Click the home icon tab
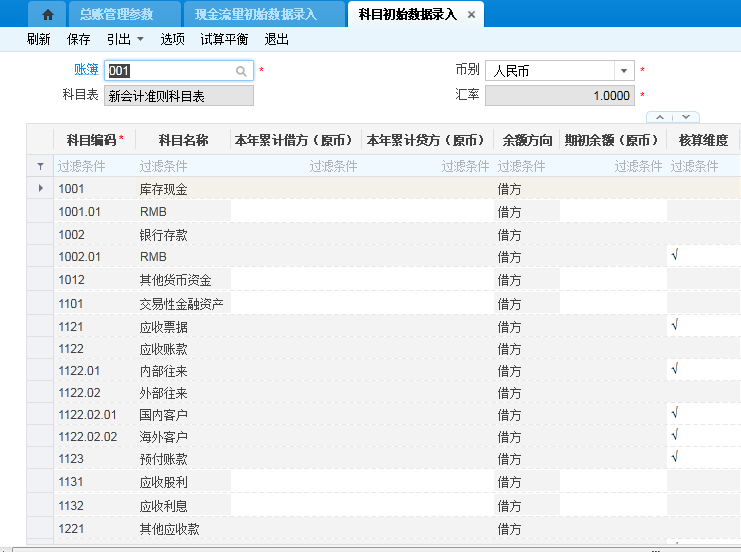741x552 pixels. 47,14
